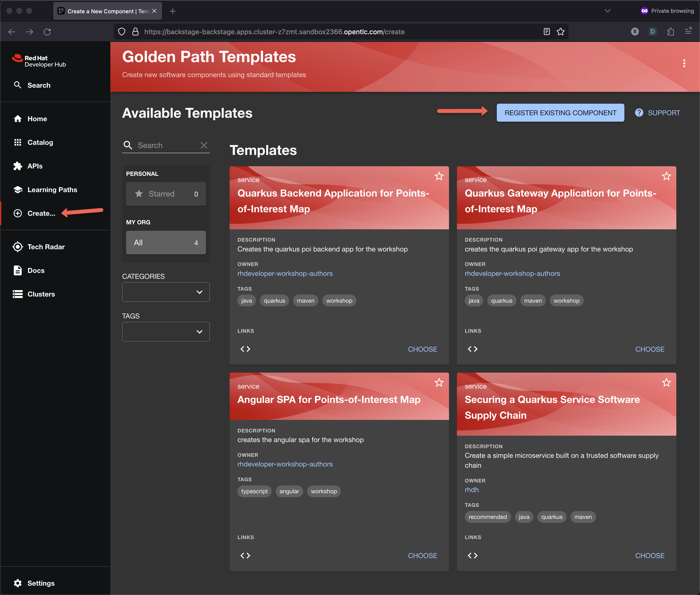Clear the template search field
Viewport: 700px width, 595px height.
click(204, 145)
